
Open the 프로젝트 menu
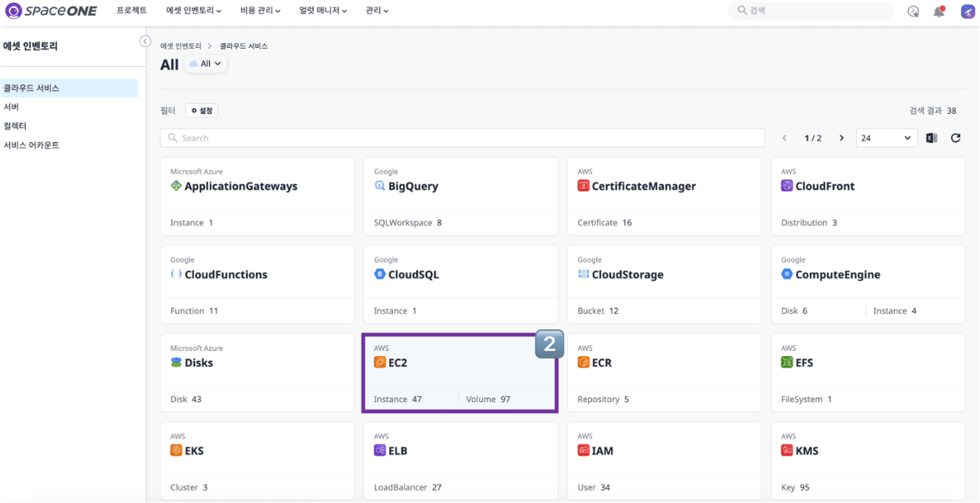tap(131, 10)
